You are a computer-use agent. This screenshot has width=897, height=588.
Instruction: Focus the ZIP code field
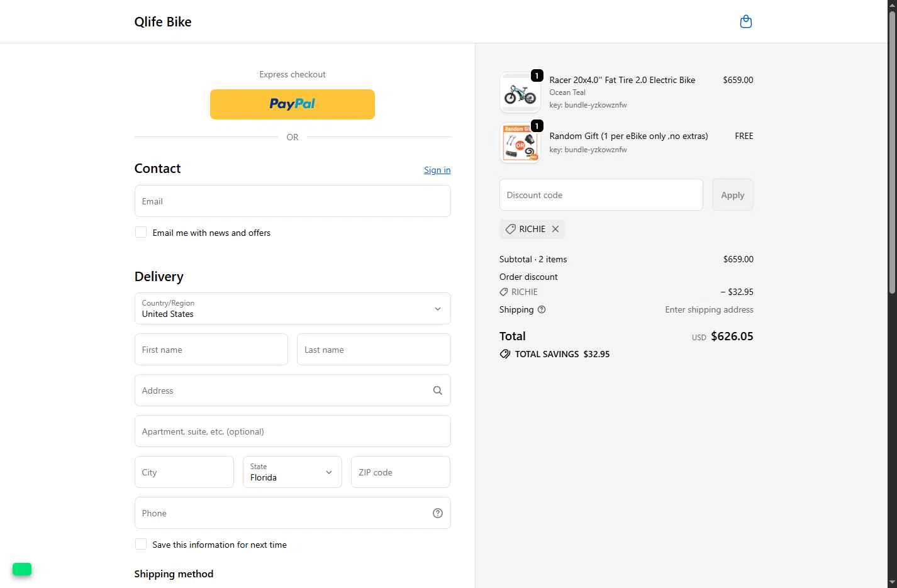click(x=401, y=472)
